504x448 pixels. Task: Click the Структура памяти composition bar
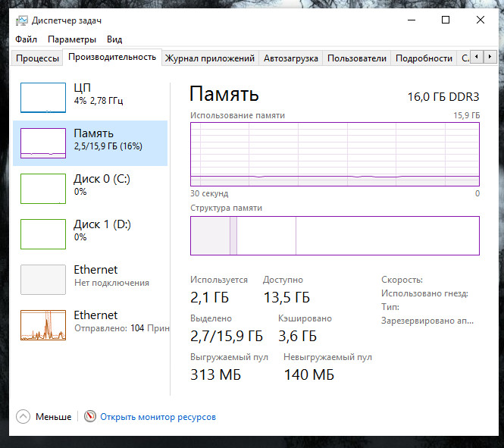[x=334, y=236]
